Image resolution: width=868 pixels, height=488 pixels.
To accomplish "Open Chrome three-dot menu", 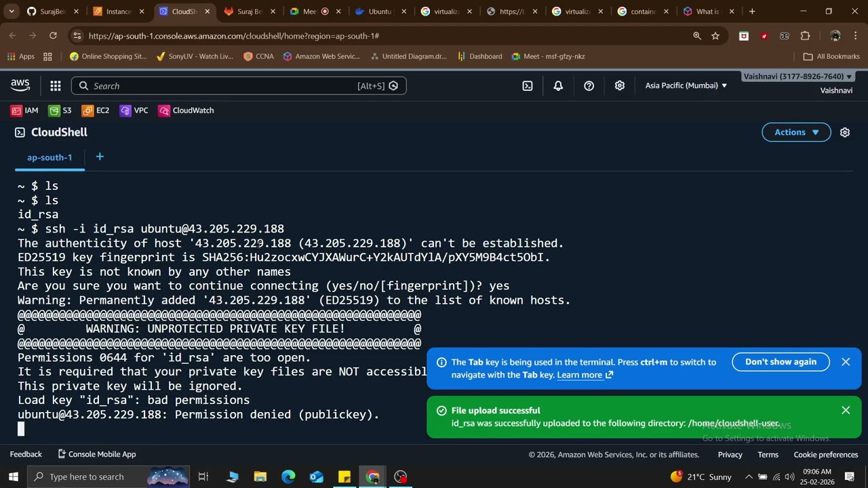I will tap(856, 36).
